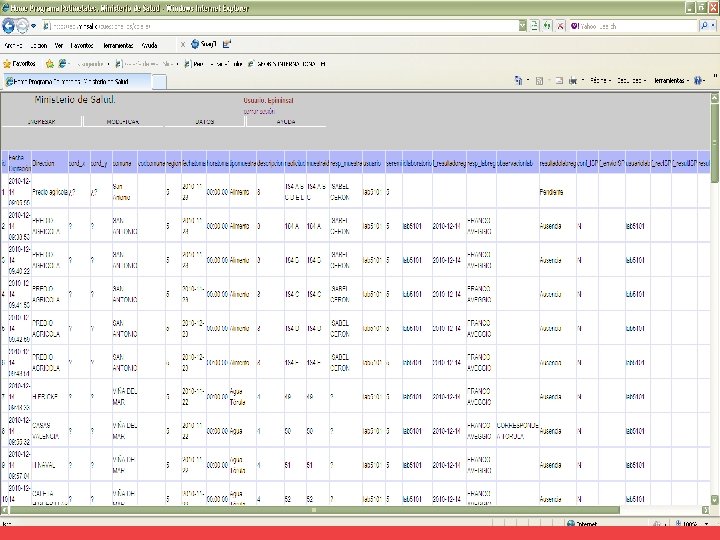The height and width of the screenshot is (540, 720).
Task: Click the INGRESAR page menu item
Action: [41, 122]
